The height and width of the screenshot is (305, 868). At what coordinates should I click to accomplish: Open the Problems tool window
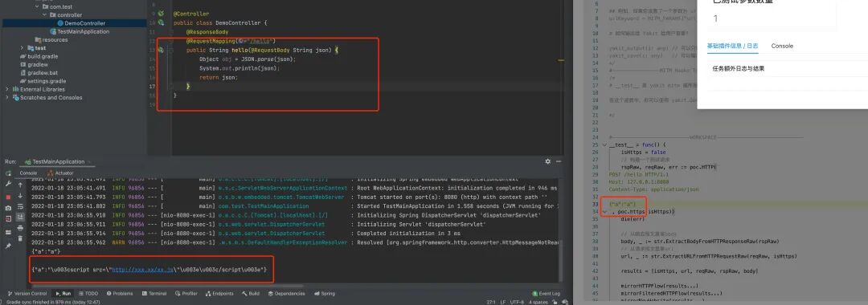click(120, 294)
